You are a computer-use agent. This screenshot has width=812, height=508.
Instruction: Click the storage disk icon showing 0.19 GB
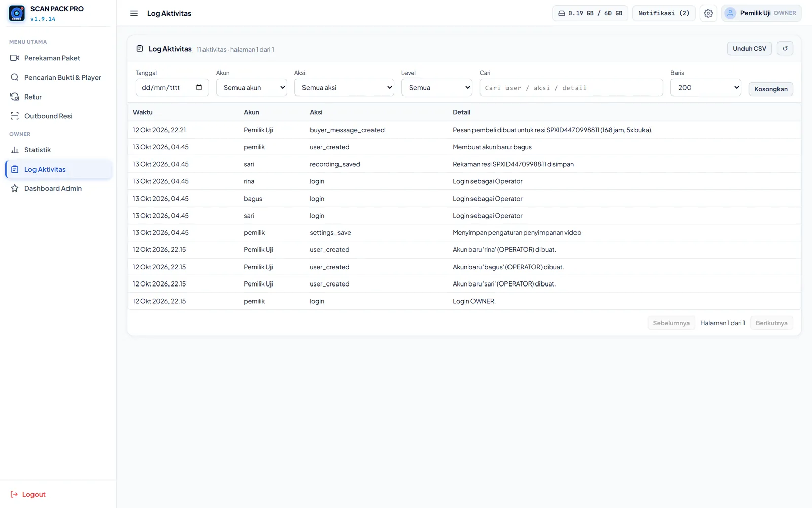point(562,13)
